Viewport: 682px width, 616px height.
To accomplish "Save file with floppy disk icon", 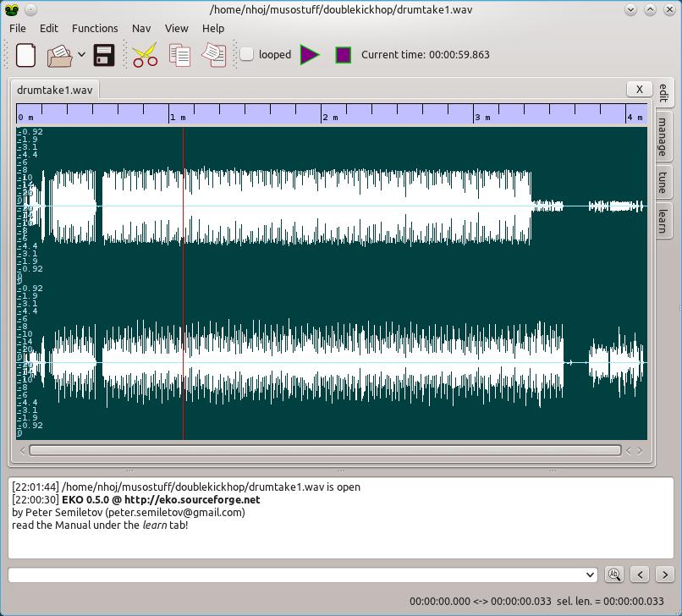I will coord(104,55).
